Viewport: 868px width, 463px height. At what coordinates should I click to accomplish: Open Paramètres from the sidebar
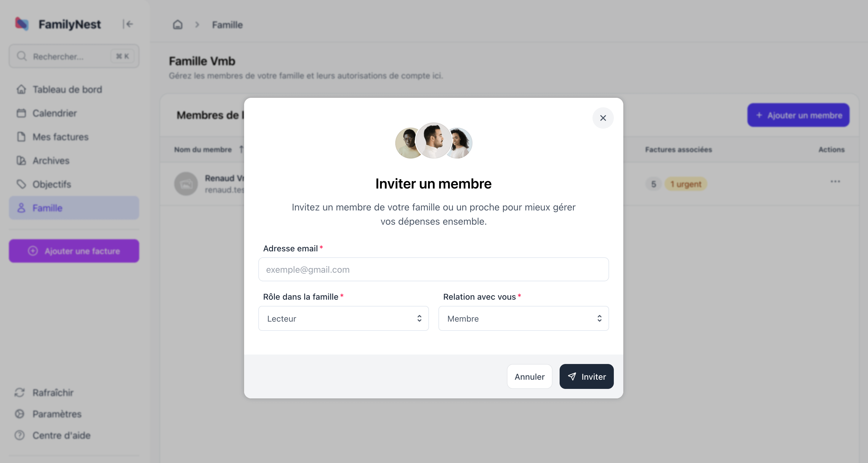point(57,414)
